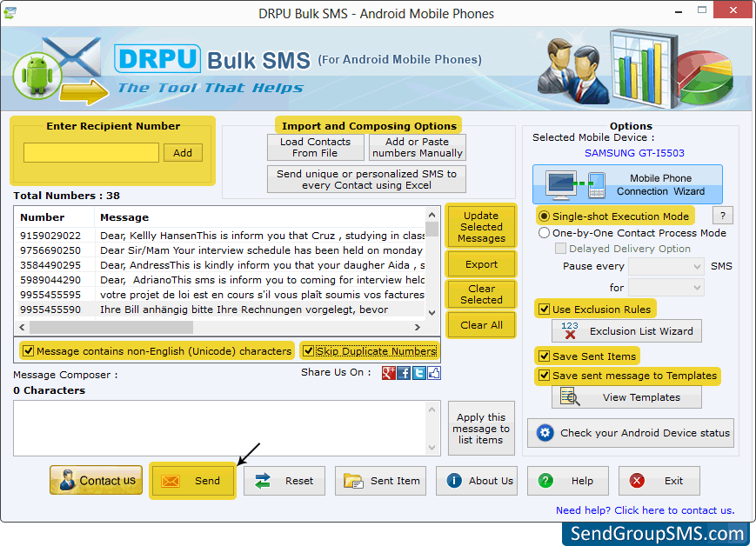Screen dimensions: 756x546
Task: Click the Add recipient button
Action: click(x=183, y=153)
